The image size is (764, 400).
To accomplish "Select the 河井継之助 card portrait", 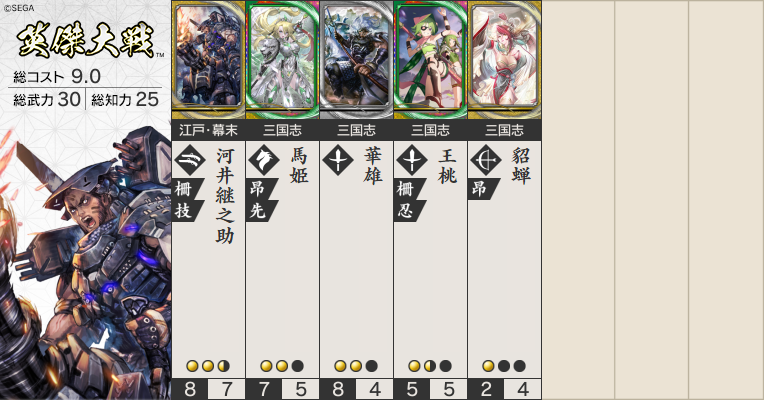I will click(209, 60).
